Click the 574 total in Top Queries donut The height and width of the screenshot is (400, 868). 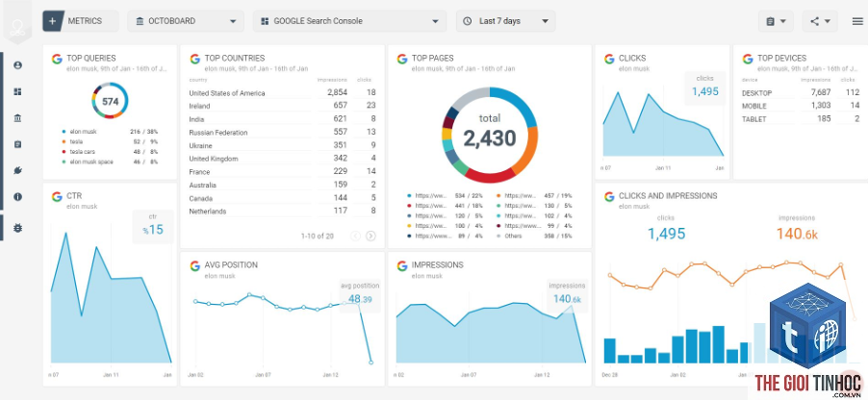tap(110, 102)
